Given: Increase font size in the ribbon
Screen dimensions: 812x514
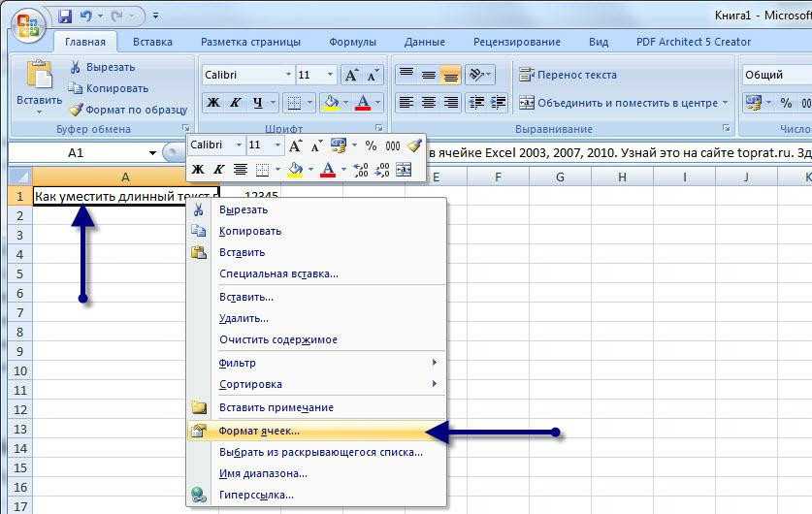Looking at the screenshot, I should point(350,75).
